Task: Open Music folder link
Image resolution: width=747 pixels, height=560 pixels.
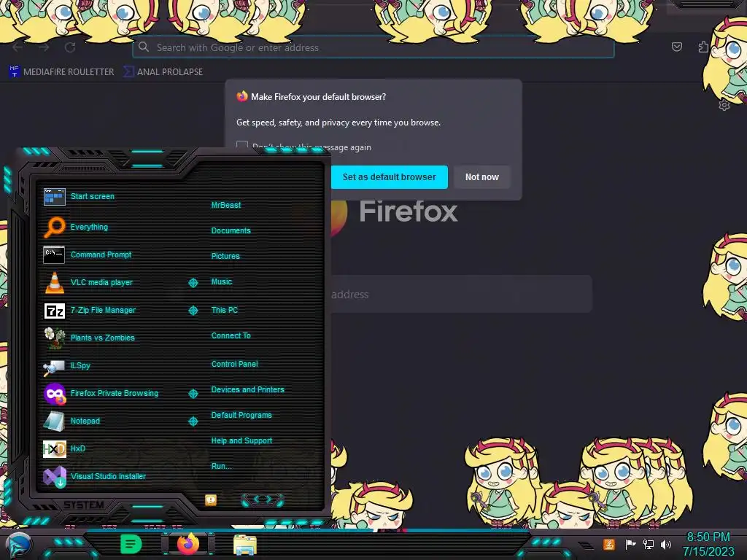Action: [222, 282]
